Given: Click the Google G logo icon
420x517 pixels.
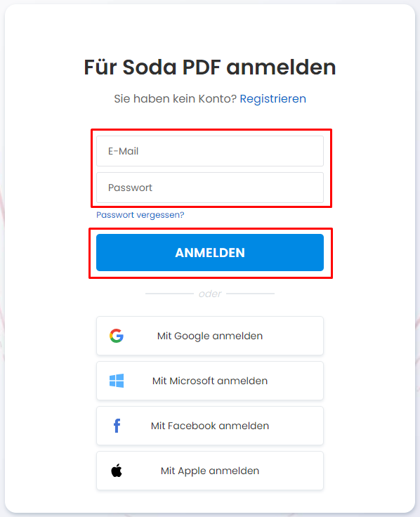Looking at the screenshot, I should [x=117, y=336].
